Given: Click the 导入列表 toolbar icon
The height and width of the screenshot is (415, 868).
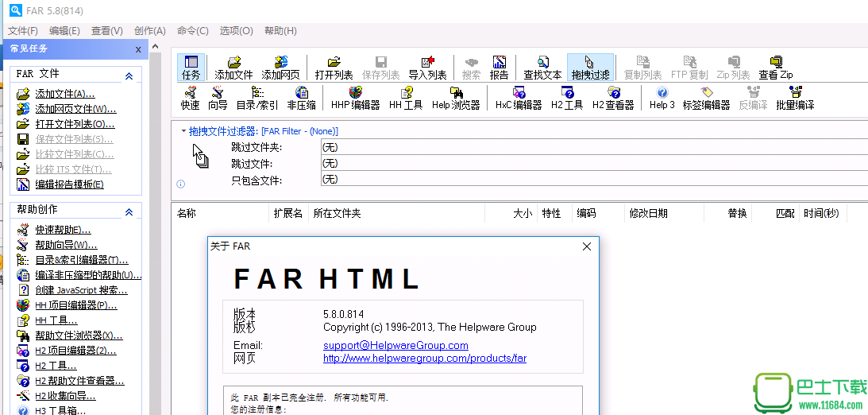Looking at the screenshot, I should pyautogui.click(x=428, y=68).
